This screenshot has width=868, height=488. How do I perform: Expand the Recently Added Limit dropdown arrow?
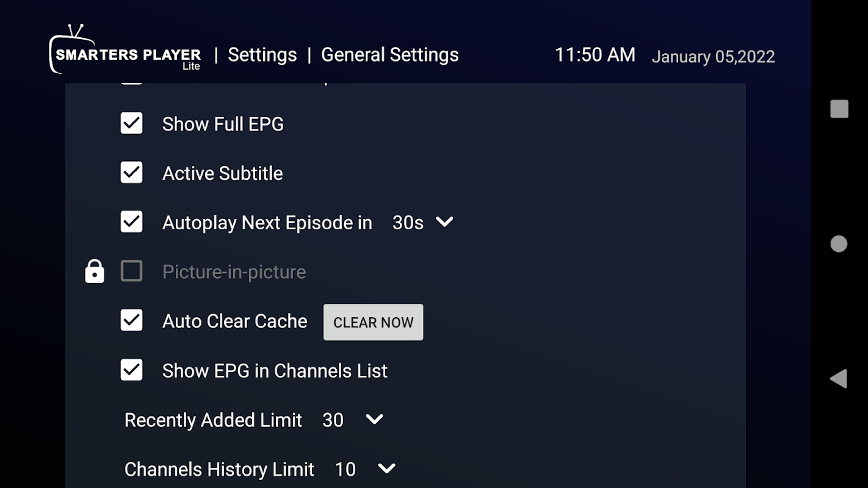[x=374, y=420]
